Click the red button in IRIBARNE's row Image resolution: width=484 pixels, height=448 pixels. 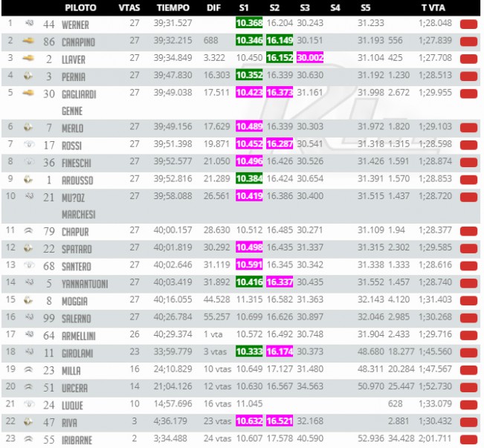[x=468, y=440]
